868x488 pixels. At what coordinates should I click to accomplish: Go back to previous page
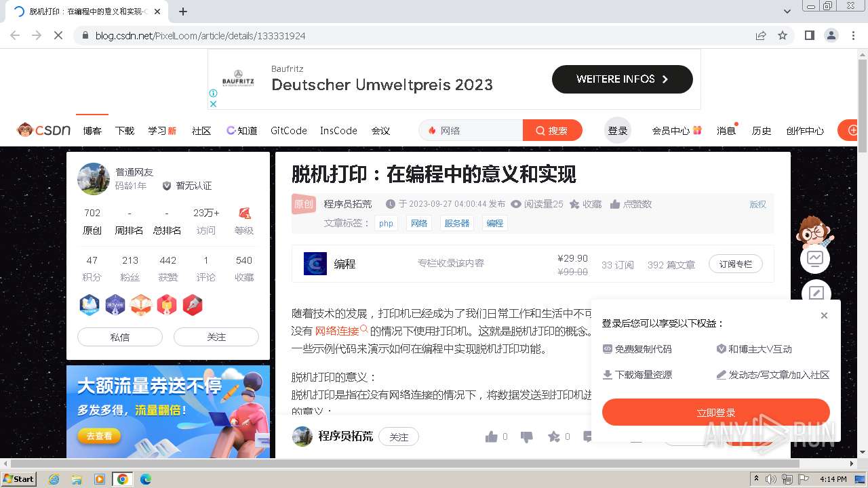[x=15, y=35]
